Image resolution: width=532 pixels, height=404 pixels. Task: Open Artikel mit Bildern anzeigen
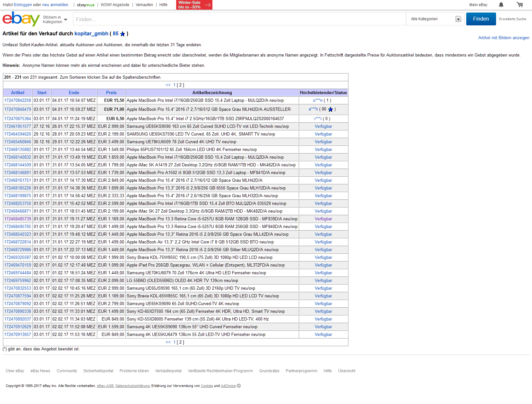503,38
